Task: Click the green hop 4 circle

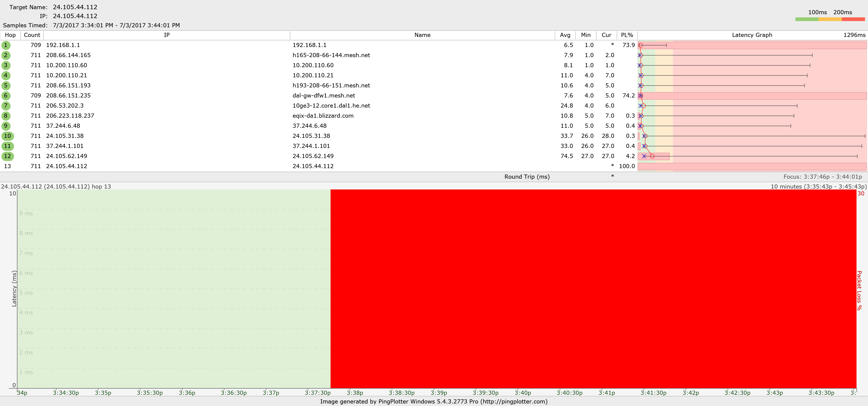Action: coord(6,75)
